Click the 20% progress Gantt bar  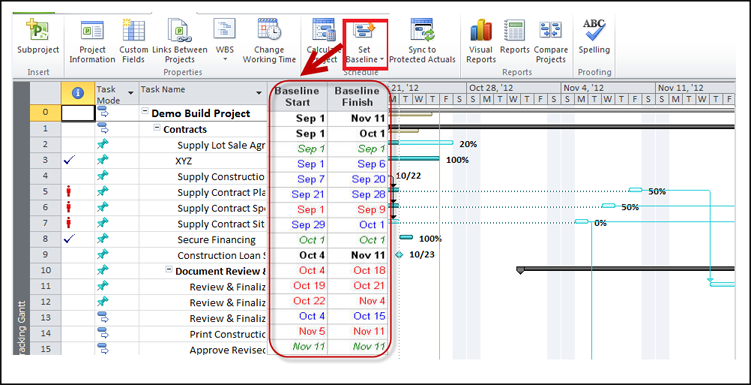421,143
